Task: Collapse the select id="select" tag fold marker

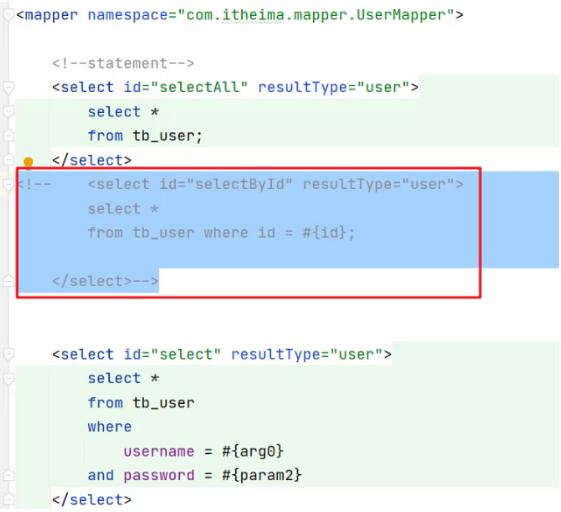Action: click(x=8, y=354)
